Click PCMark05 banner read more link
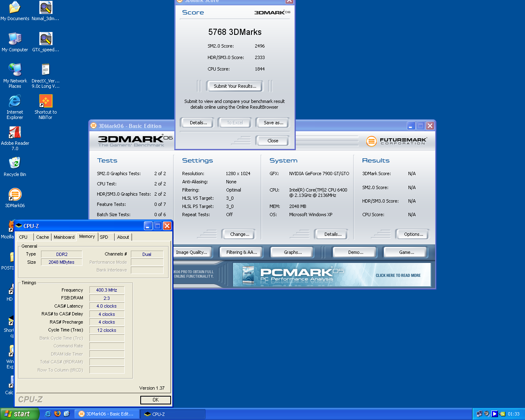Viewport: 525px width, 420px height. click(398, 276)
